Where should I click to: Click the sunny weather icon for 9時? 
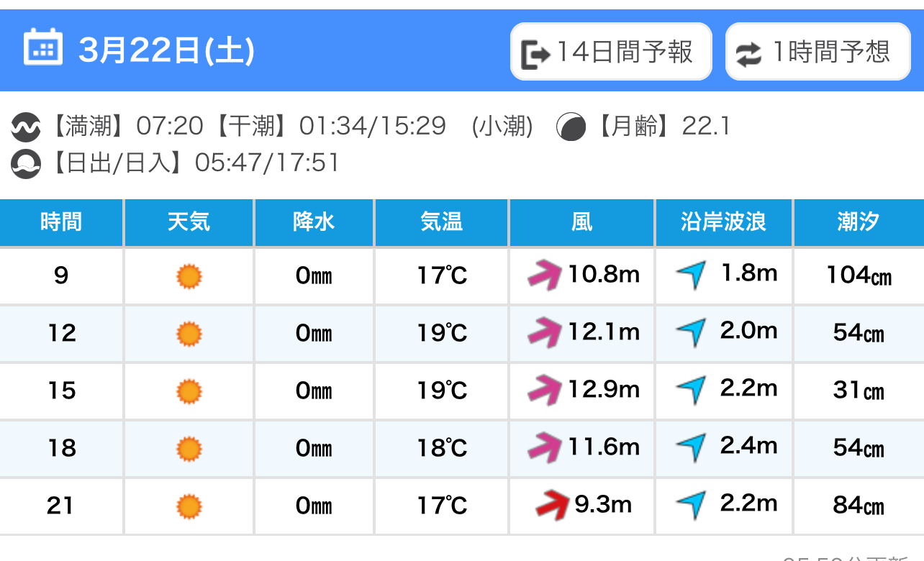[x=189, y=276]
